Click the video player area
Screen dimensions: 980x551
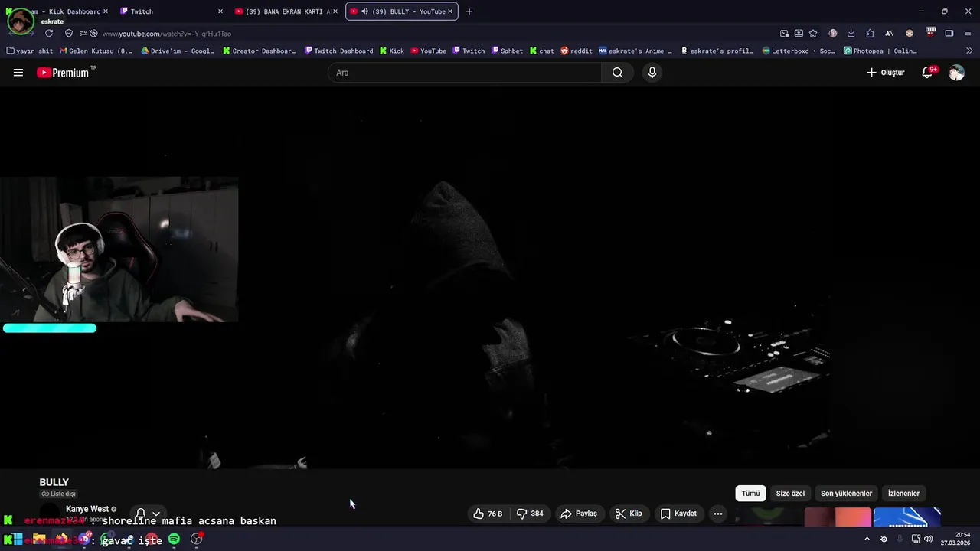coord(490,277)
